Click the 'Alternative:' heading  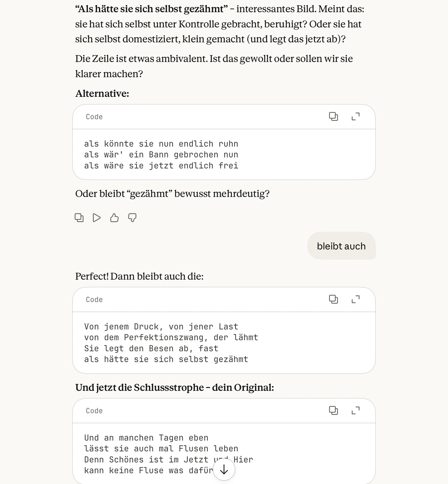click(102, 94)
